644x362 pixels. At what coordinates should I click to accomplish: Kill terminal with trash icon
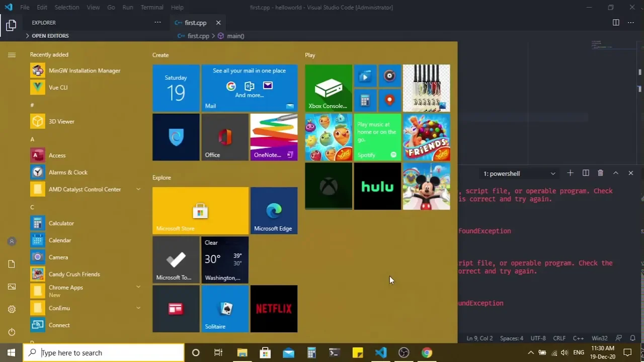(600, 173)
